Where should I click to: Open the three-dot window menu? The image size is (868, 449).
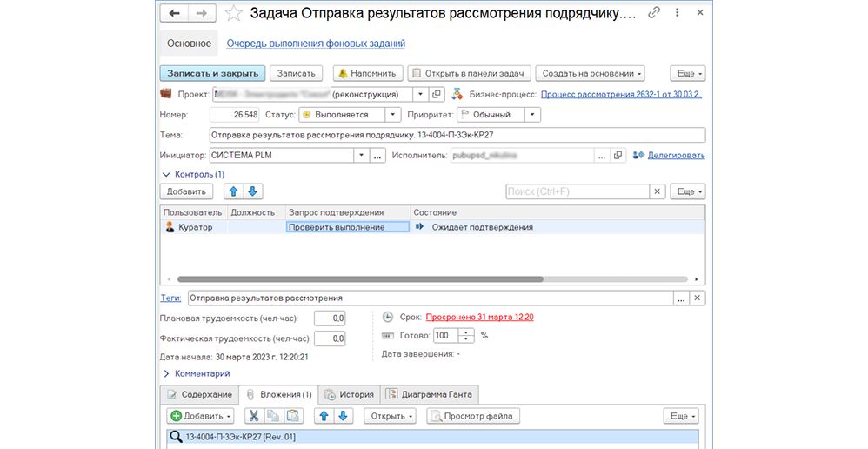(677, 12)
